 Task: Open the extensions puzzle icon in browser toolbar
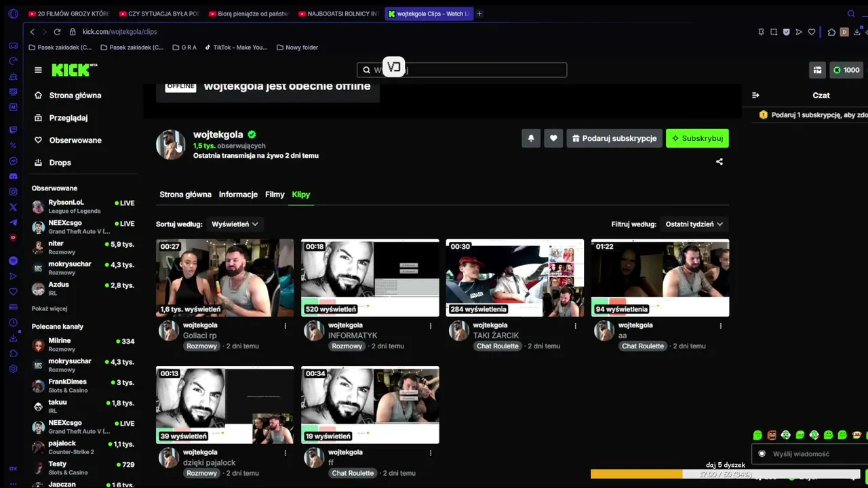pyautogui.click(x=831, y=32)
